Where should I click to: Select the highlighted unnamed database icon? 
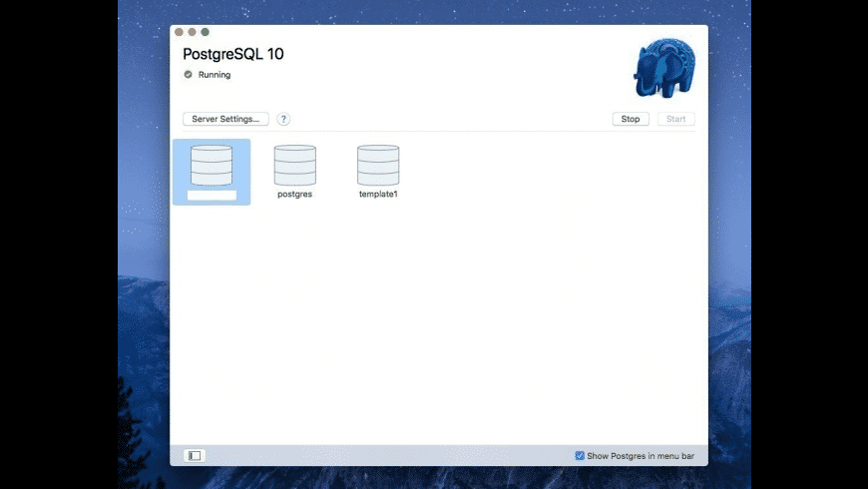click(212, 165)
